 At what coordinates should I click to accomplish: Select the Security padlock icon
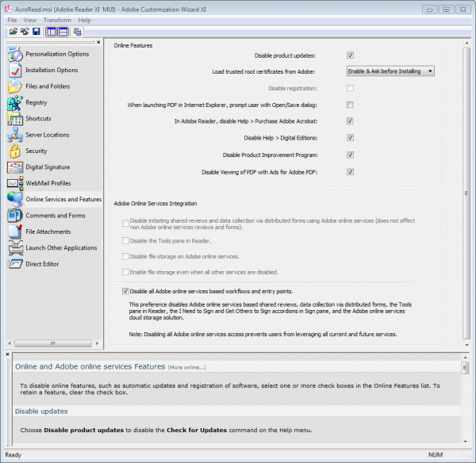pos(15,151)
